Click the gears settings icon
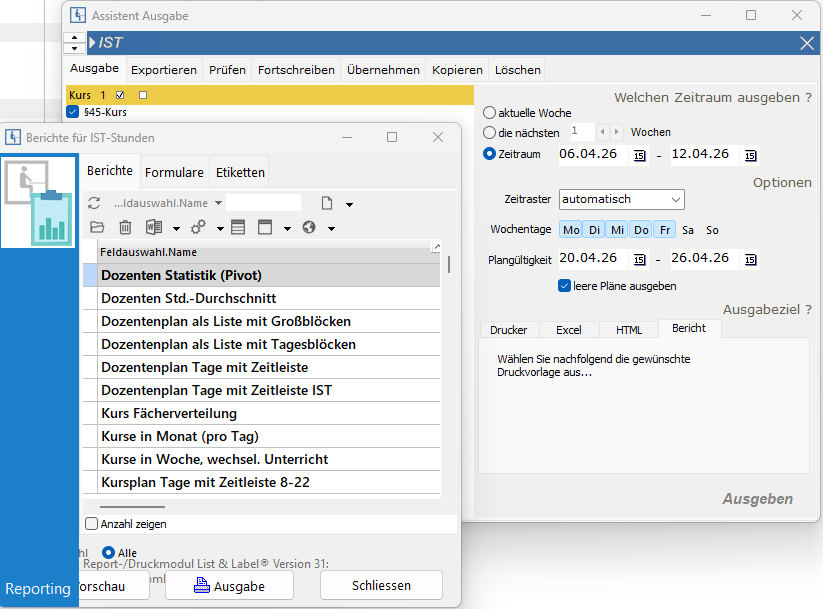 tap(198, 227)
